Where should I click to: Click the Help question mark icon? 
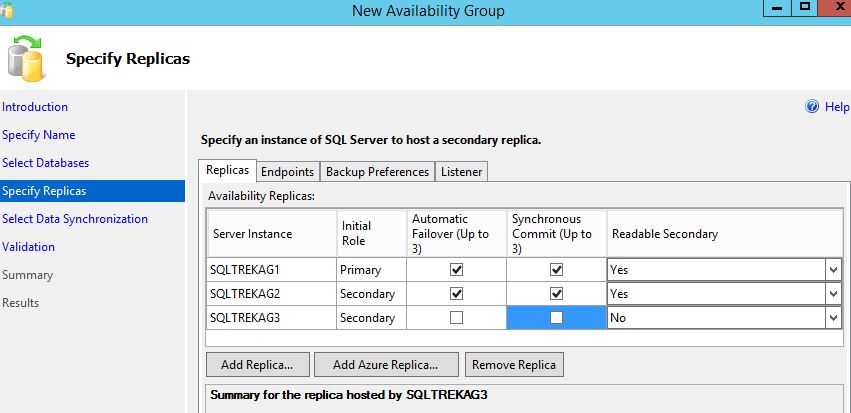(812, 107)
